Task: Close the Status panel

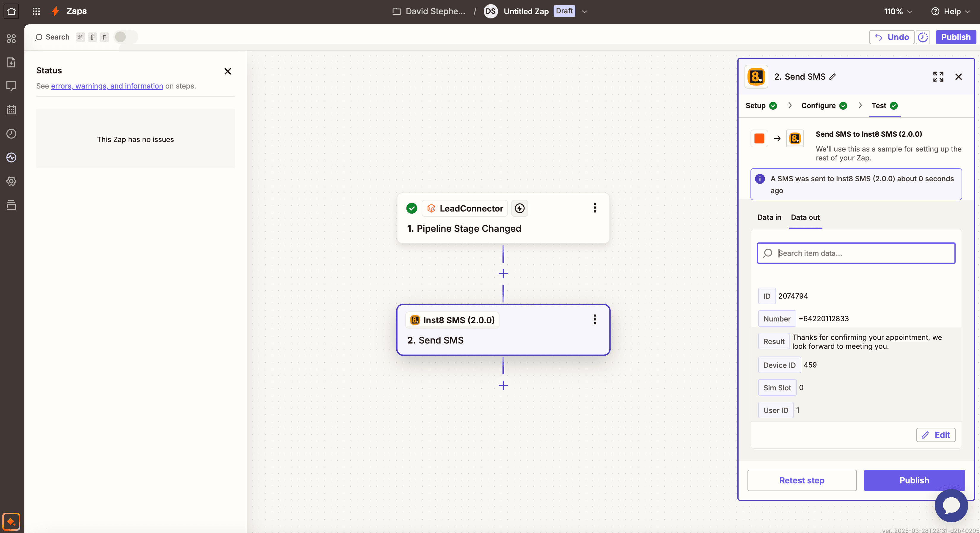Action: click(x=227, y=72)
